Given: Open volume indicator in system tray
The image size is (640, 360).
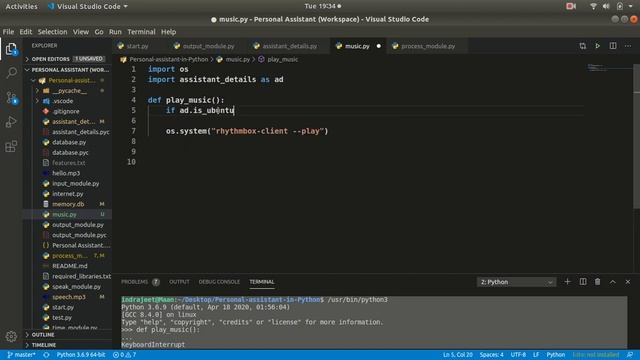Looking at the screenshot, I should click(x=606, y=6).
